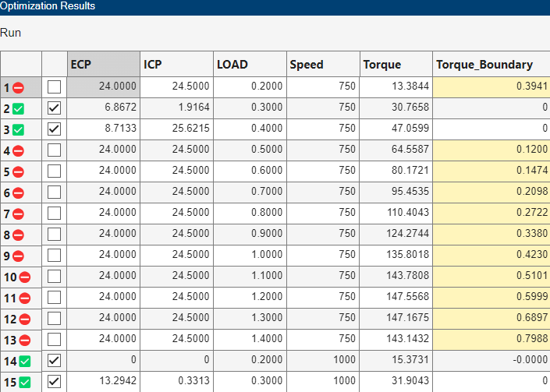Image resolution: width=550 pixels, height=392 pixels.
Task: Click the red failed status icon in row 7
Action: 18,214
